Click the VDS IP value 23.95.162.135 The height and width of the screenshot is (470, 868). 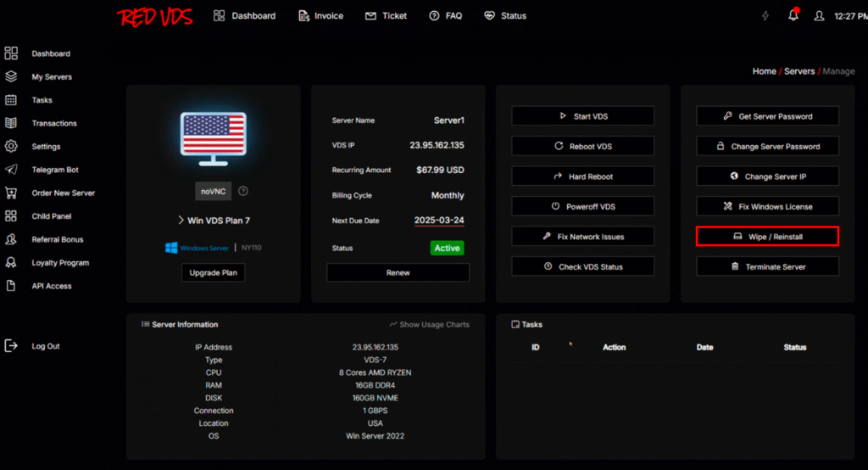coord(437,145)
